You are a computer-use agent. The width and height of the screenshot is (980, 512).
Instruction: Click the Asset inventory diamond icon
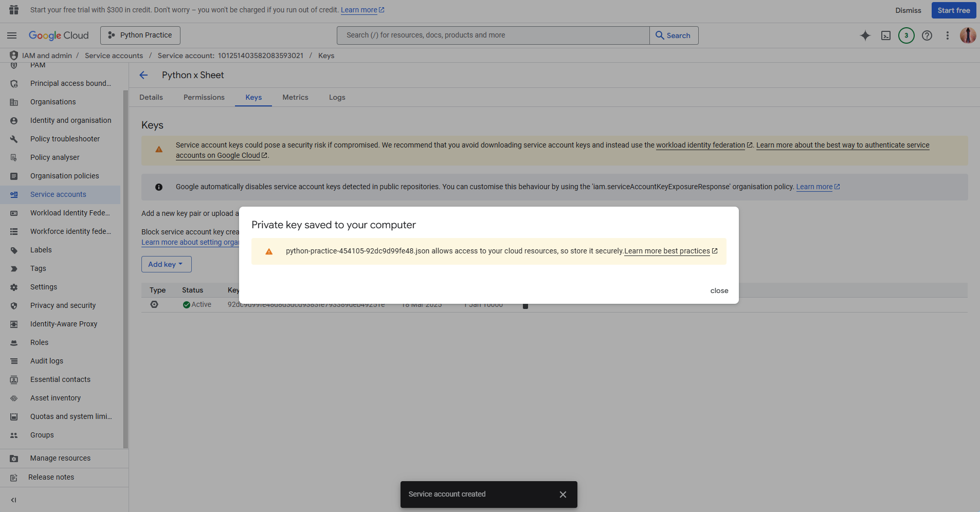(14, 398)
